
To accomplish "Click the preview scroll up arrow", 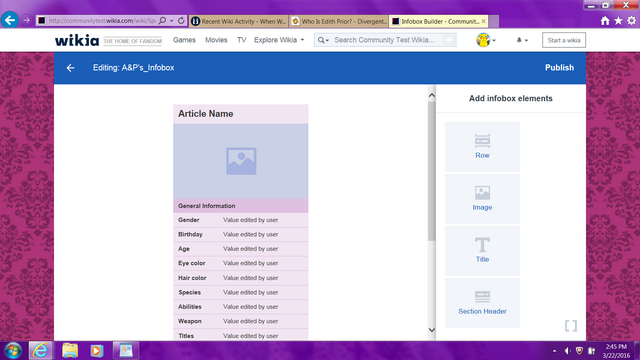I will pyautogui.click(x=432, y=96).
